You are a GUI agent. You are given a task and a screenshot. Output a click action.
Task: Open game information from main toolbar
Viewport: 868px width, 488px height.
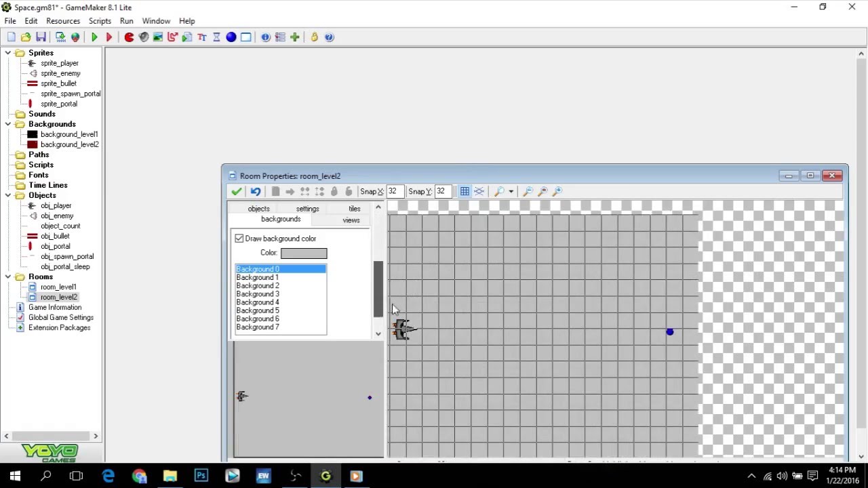tap(266, 37)
